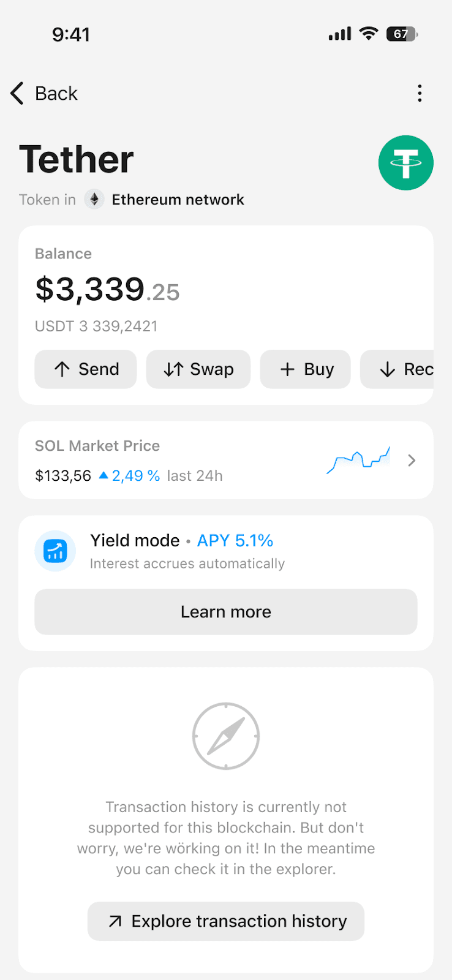Tap the Ethereum network label
Viewport: 452px width, 980px height.
tap(178, 200)
